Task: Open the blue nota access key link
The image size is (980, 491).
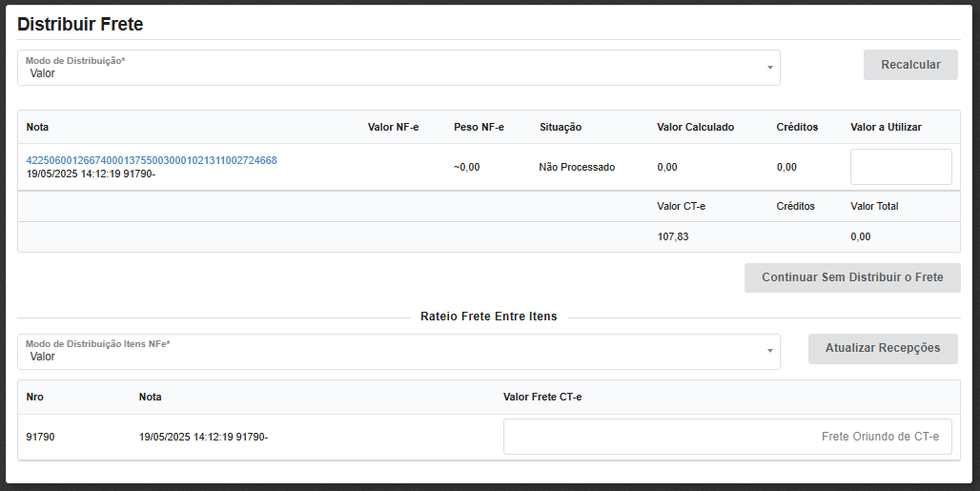Action: pyautogui.click(x=152, y=160)
